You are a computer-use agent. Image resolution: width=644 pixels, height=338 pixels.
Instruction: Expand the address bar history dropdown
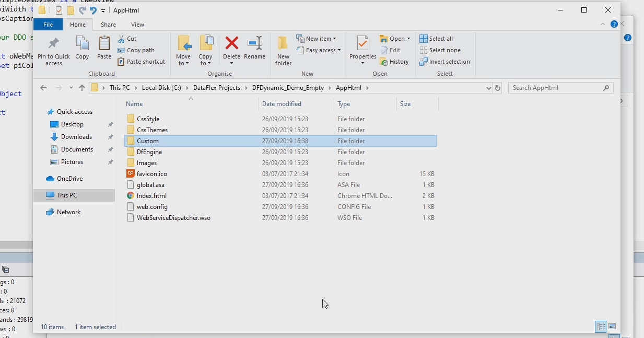pyautogui.click(x=488, y=88)
